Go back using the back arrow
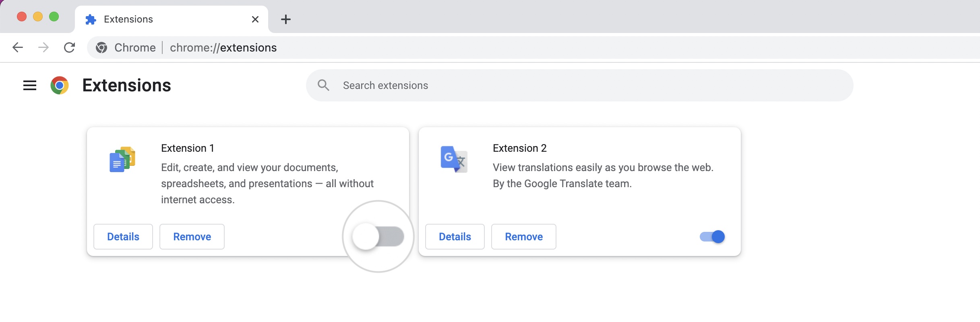 (18, 47)
